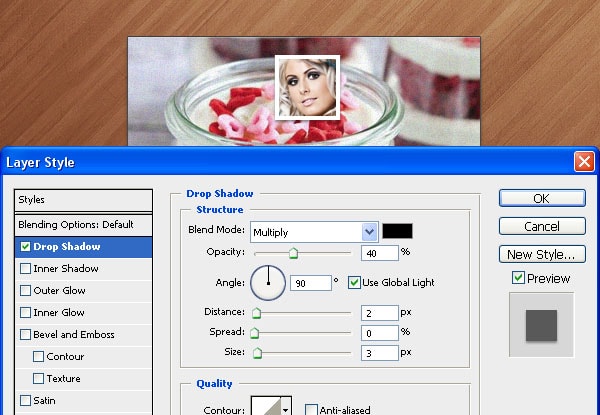Image resolution: width=600 pixels, height=415 pixels.
Task: Enable the Inner Glow checkbox
Action: 25,312
